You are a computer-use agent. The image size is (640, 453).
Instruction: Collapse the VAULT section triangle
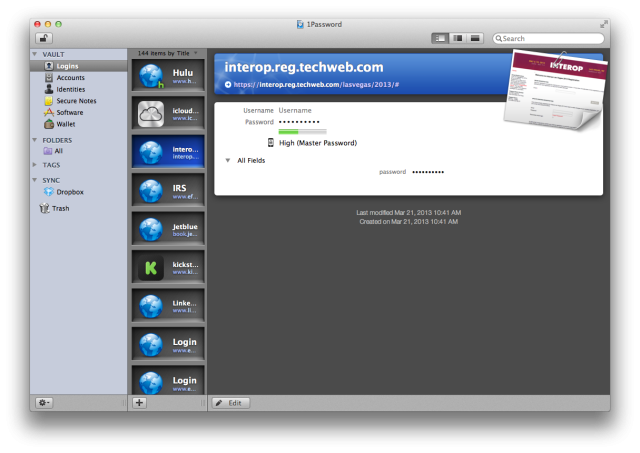[x=35, y=54]
